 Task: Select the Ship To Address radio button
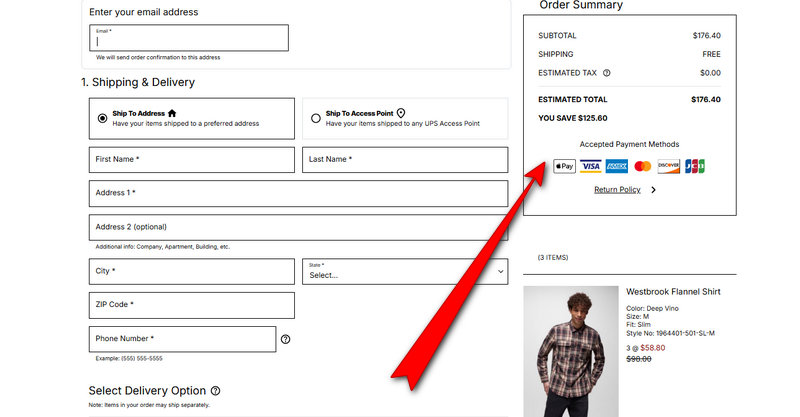tap(102, 118)
